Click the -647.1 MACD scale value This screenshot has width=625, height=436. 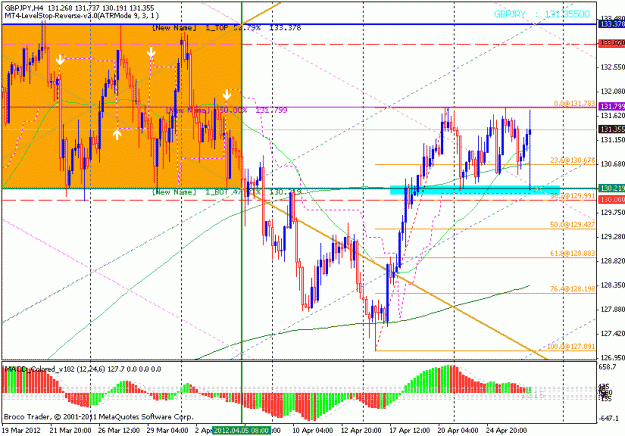tap(609, 418)
